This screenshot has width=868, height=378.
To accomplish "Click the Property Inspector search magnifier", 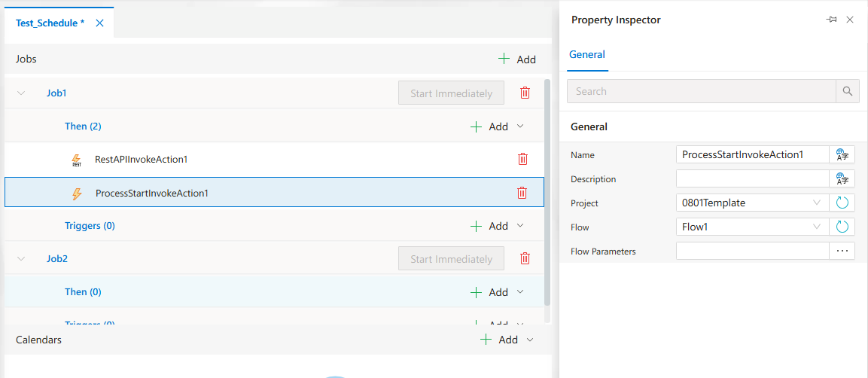I will point(848,91).
